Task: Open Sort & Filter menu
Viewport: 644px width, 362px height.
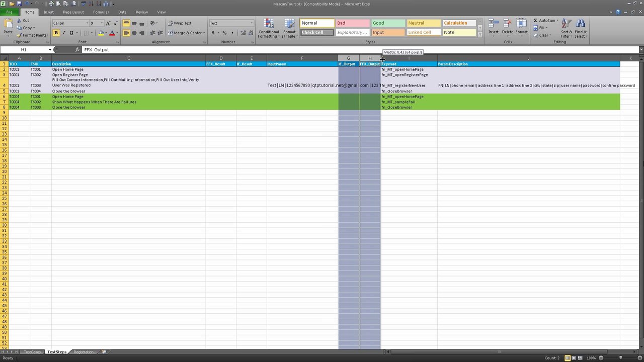Action: [x=566, y=28]
